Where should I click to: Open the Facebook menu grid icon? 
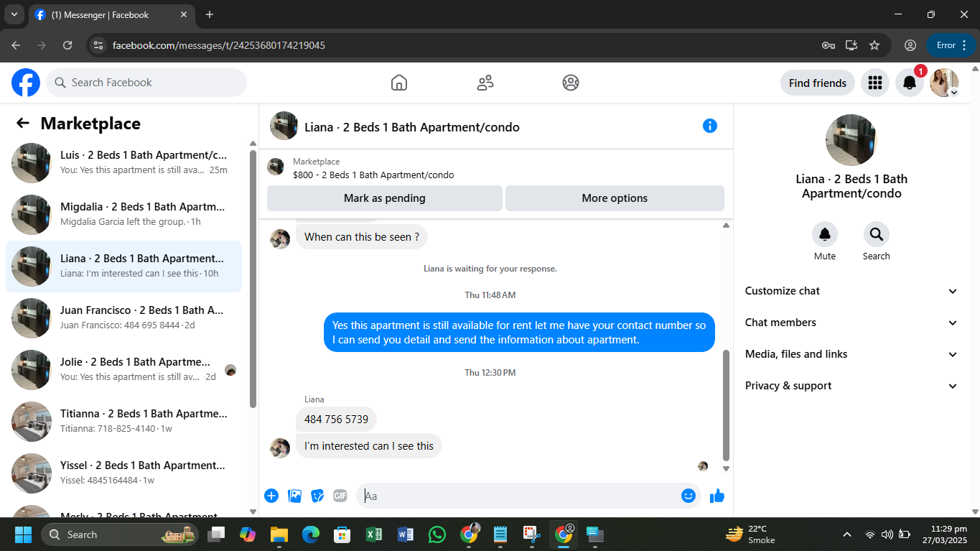(x=874, y=83)
